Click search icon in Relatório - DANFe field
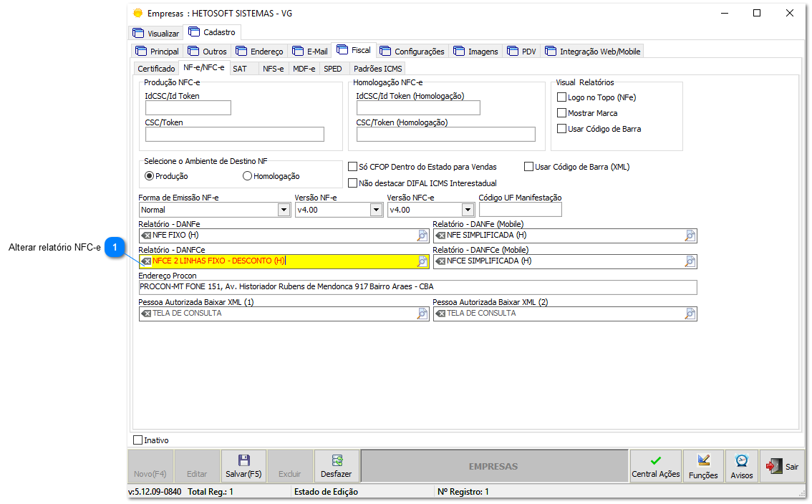The image size is (812, 504). point(422,236)
